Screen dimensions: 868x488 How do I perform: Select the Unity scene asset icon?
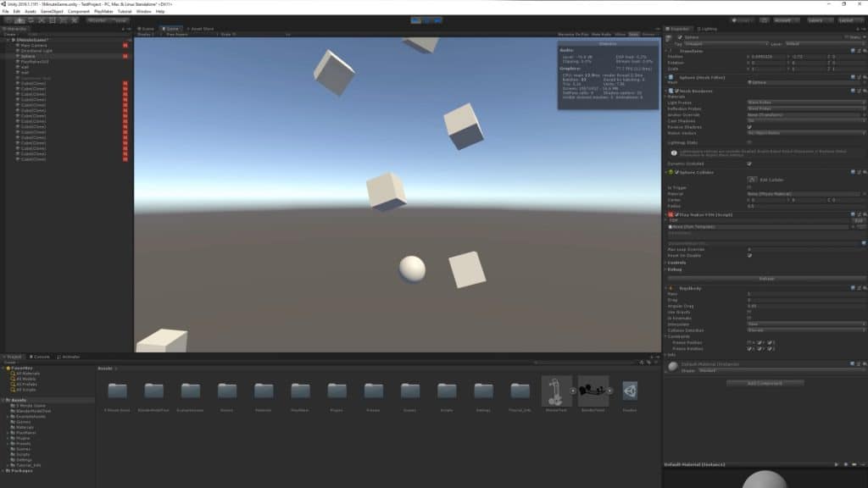coord(630,391)
